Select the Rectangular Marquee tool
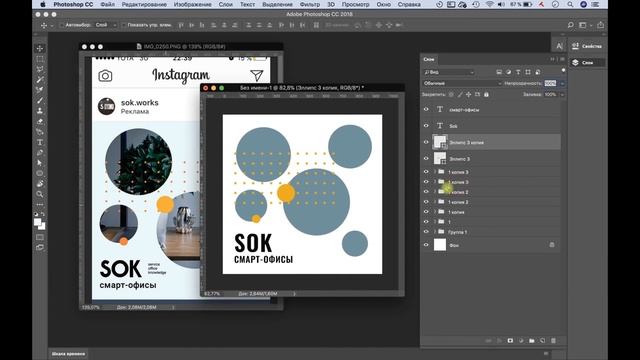The width and height of the screenshot is (640, 360). (40, 59)
